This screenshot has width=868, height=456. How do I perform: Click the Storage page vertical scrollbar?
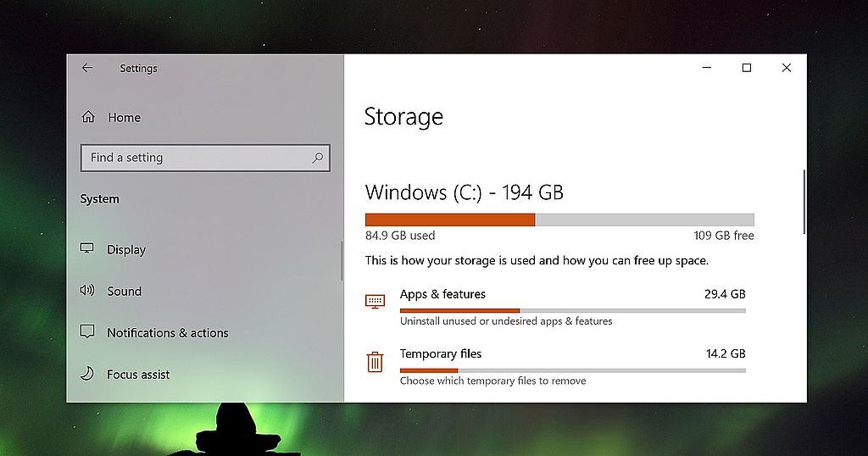[804, 202]
